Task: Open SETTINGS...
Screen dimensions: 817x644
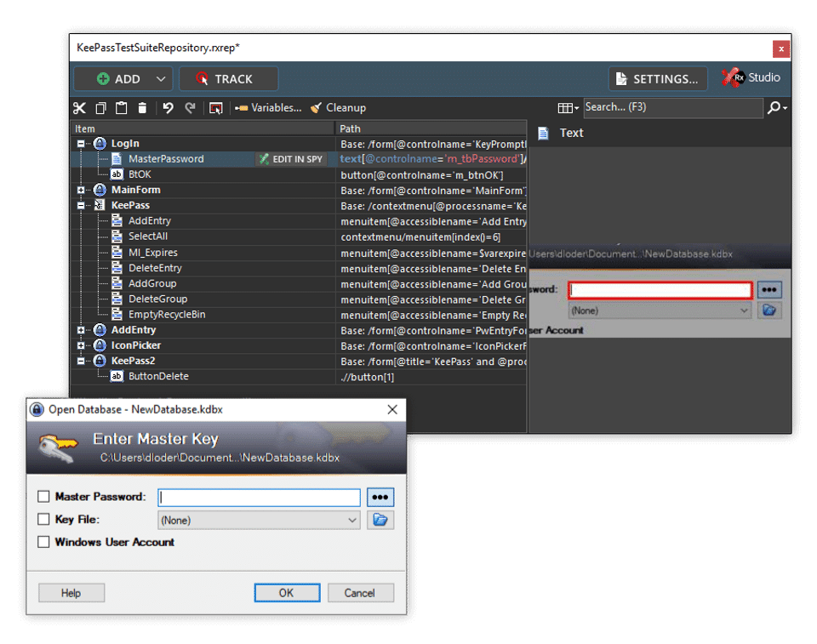Action: point(658,79)
